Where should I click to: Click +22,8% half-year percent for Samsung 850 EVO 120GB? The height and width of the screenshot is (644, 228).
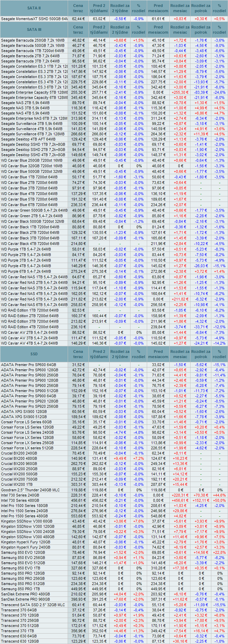(219, 552)
